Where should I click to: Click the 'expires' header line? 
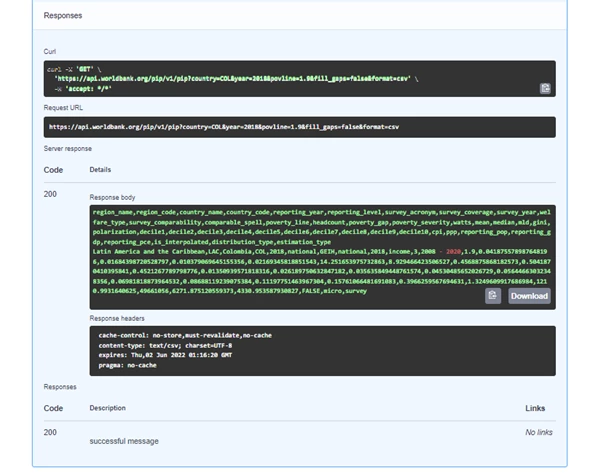click(x=165, y=355)
